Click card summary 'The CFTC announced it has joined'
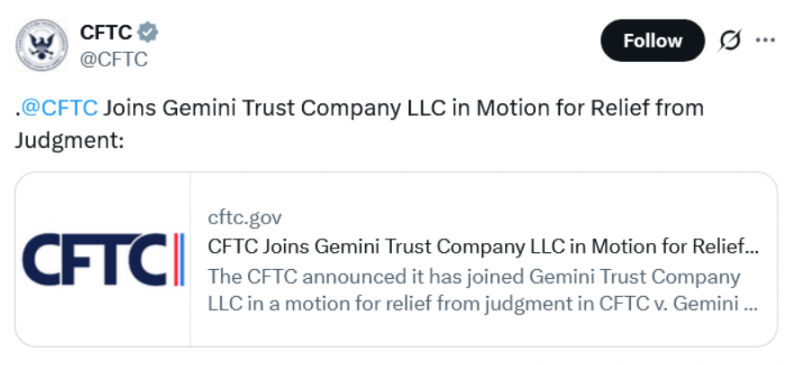Image resolution: width=800 pixels, height=365 pixels. tap(367, 277)
